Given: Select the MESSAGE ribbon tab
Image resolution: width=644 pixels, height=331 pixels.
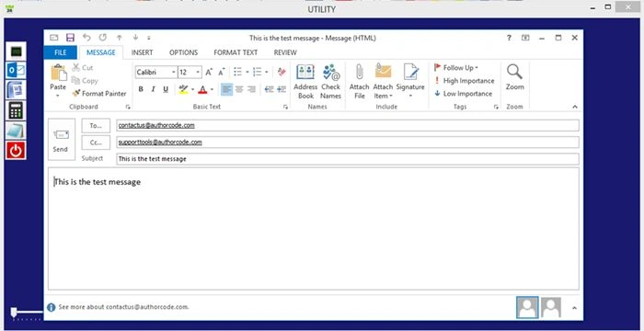Looking at the screenshot, I should (x=101, y=52).
